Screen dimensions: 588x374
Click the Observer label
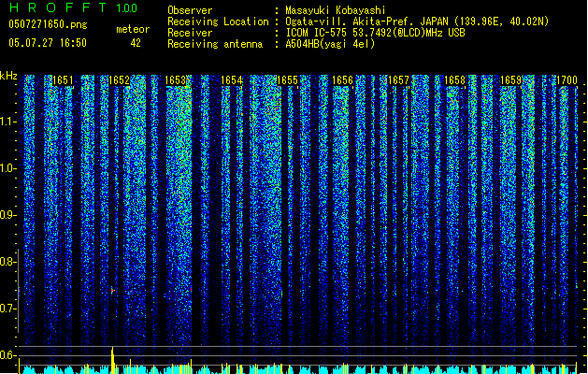pyautogui.click(x=190, y=10)
